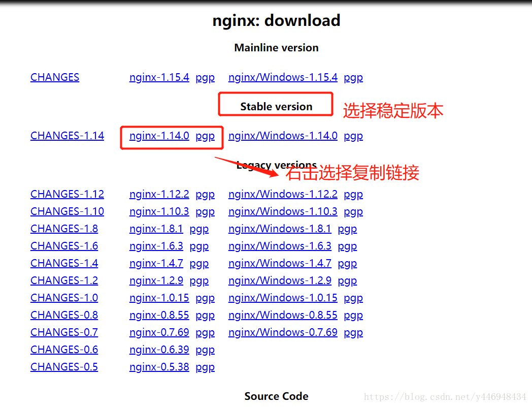The image size is (532, 407).
Task: Open pgp signature for nginx-1.0.15
Action: point(205,299)
